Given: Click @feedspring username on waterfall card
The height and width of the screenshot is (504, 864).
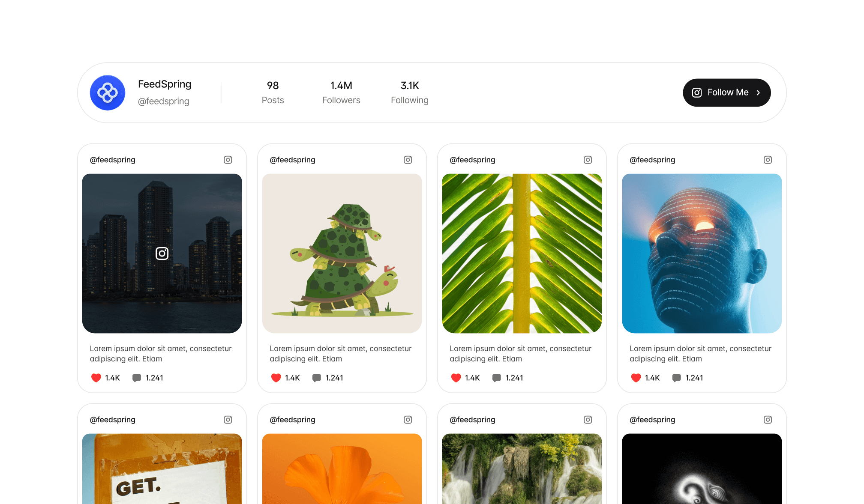Looking at the screenshot, I should coord(473,420).
